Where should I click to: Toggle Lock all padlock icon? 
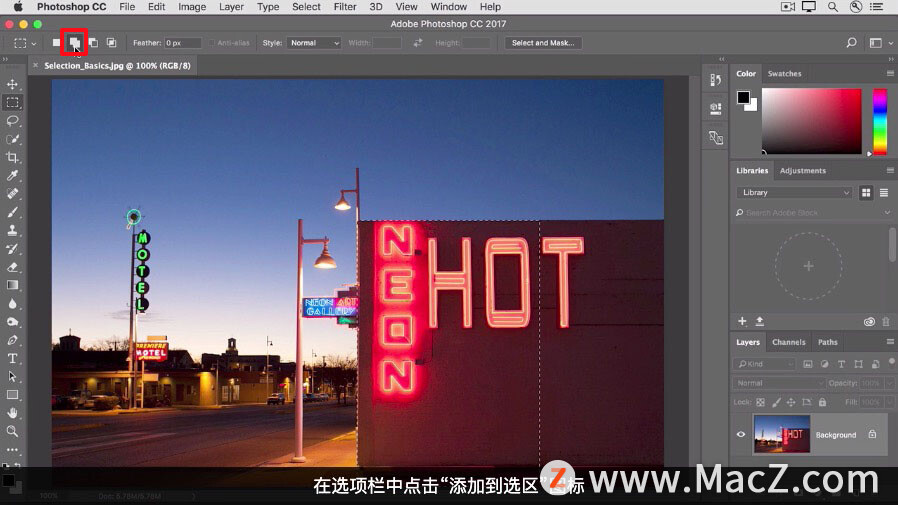(x=822, y=402)
